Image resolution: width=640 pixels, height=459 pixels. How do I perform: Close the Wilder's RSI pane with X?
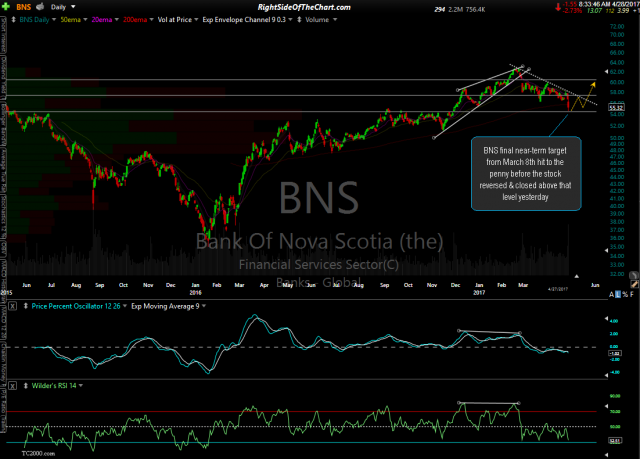[x=13, y=386]
